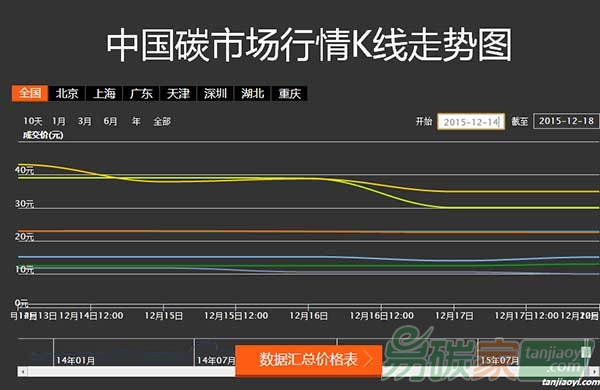Set range to 10天
The image size is (600, 390).
(x=33, y=121)
